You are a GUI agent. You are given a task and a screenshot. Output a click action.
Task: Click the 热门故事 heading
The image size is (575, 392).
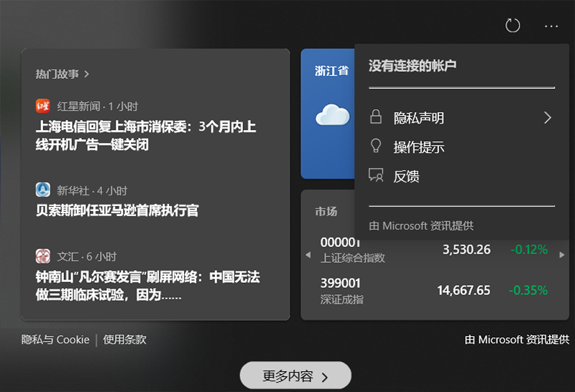coord(57,75)
